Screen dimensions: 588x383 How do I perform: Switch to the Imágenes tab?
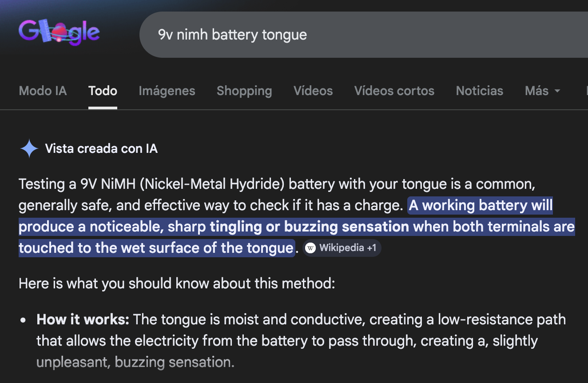click(x=167, y=91)
